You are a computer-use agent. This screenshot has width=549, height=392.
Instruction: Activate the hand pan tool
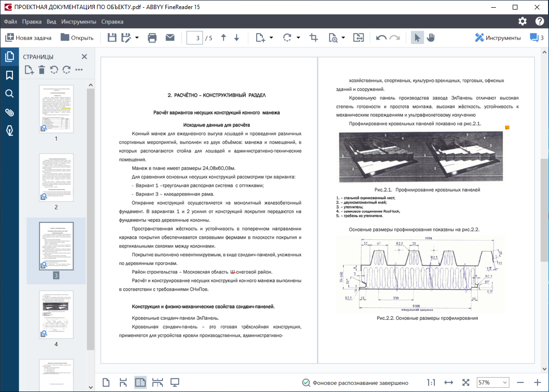click(x=431, y=38)
